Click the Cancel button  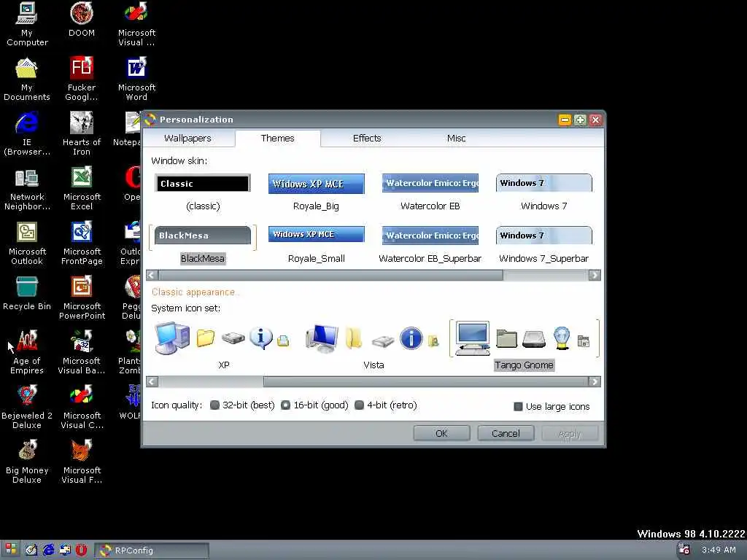(x=506, y=433)
